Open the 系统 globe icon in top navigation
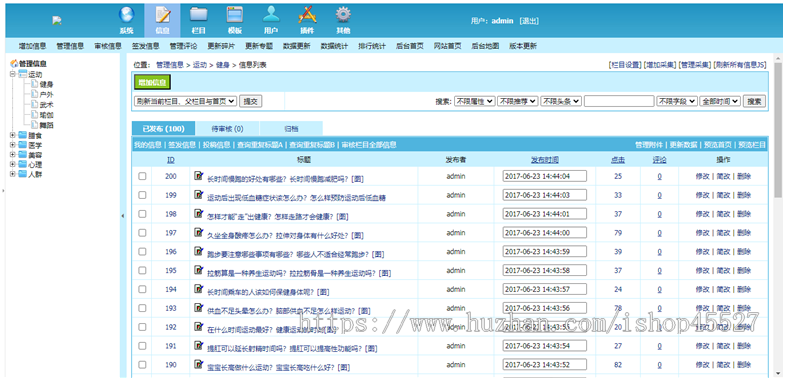This screenshot has height=380, width=785. (x=127, y=15)
